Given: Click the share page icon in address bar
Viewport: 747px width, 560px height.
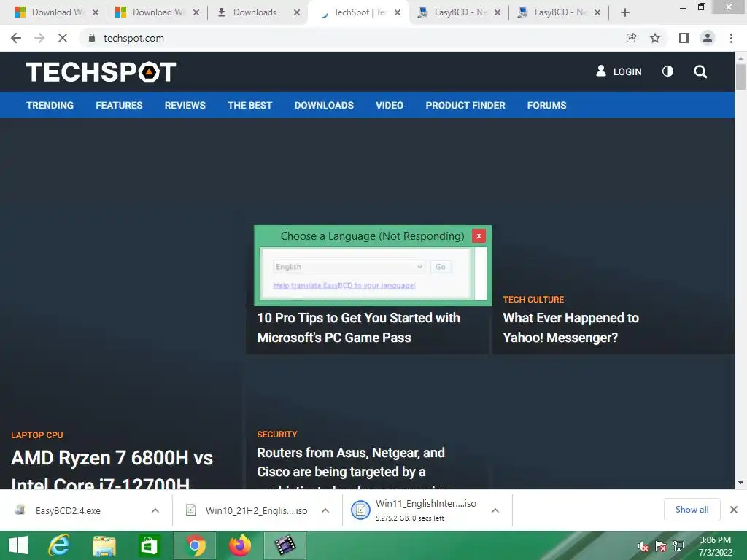Looking at the screenshot, I should (631, 38).
